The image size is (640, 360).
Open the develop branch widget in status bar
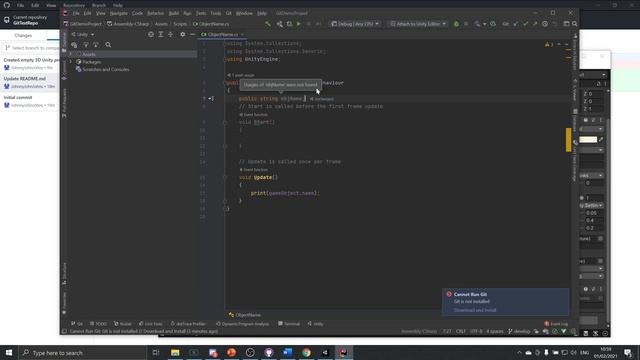pos(519,331)
